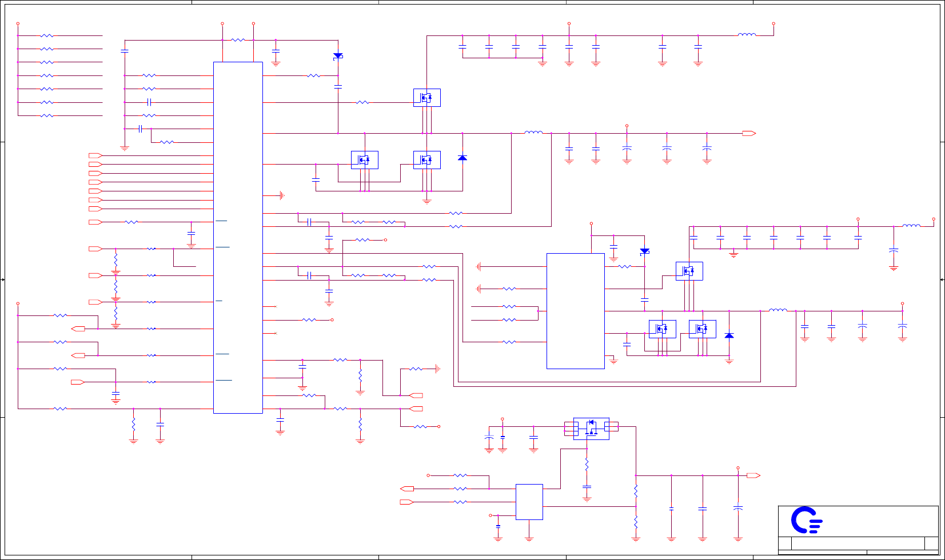Select the inductor at the far right edge
The width and height of the screenshot is (945, 560).
click(911, 226)
